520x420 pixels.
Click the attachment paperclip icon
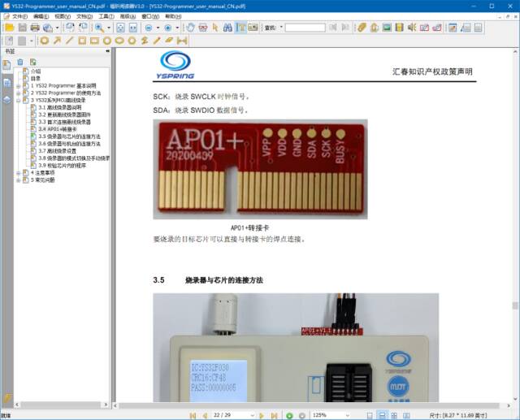(x=362, y=28)
